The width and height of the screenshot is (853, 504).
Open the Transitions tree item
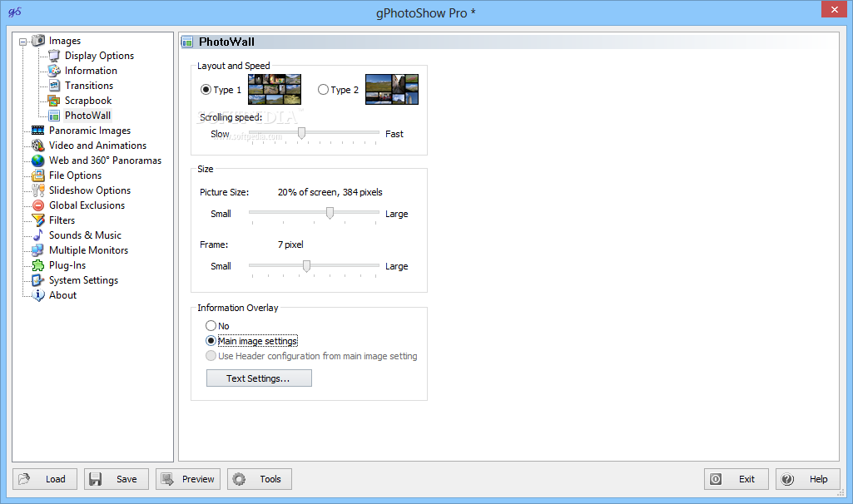[89, 86]
